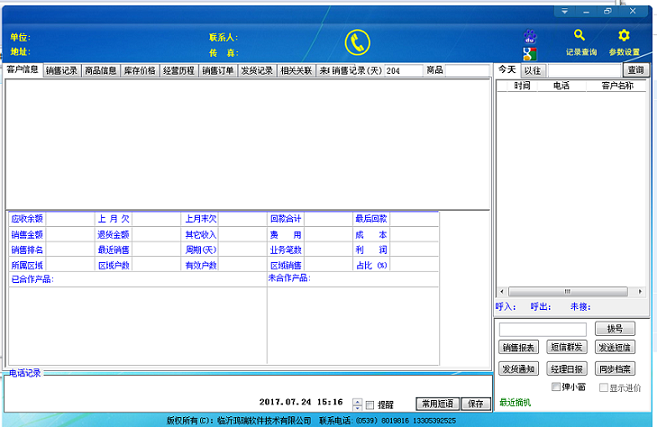Image resolution: width=657 pixels, height=427 pixels.
Task: Switch to the 销售记录 tab
Action: (x=61, y=71)
